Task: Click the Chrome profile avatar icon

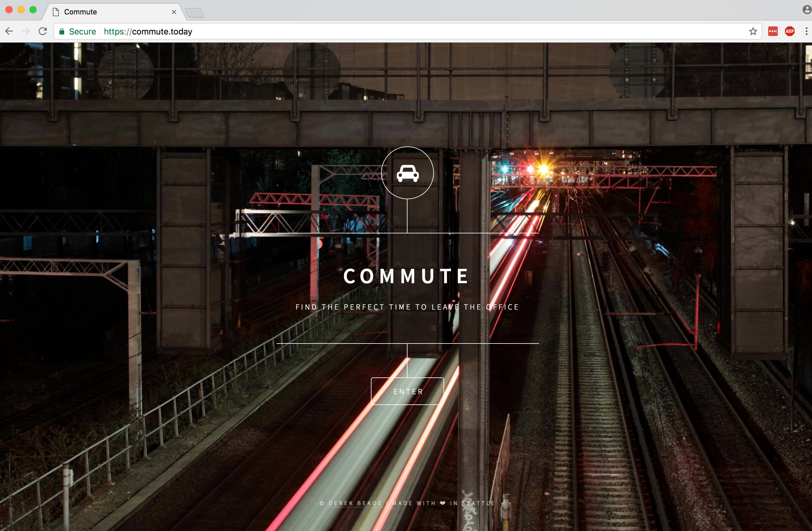Action: tap(807, 10)
